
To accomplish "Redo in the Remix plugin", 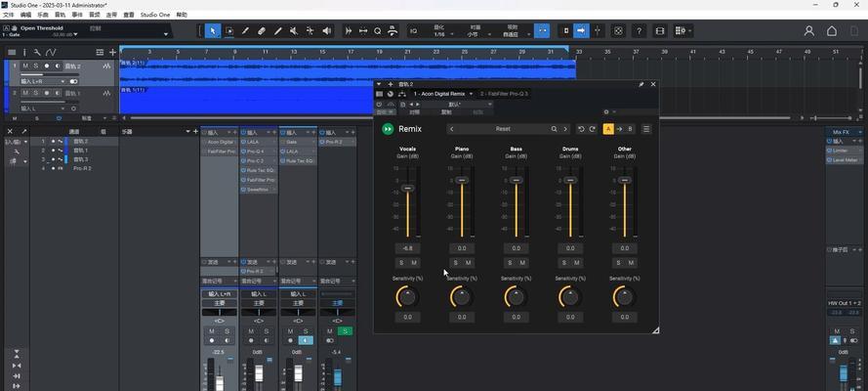I will [x=592, y=129].
